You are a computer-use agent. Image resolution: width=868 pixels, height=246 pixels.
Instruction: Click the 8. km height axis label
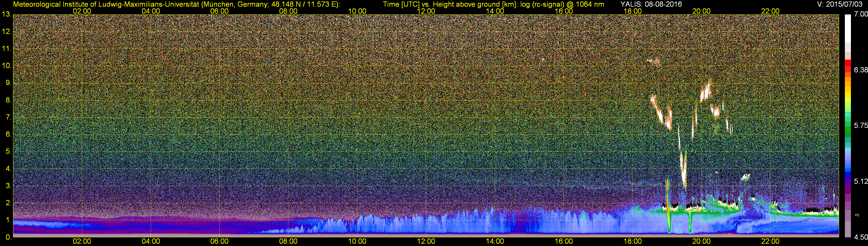pyautogui.click(x=8, y=100)
